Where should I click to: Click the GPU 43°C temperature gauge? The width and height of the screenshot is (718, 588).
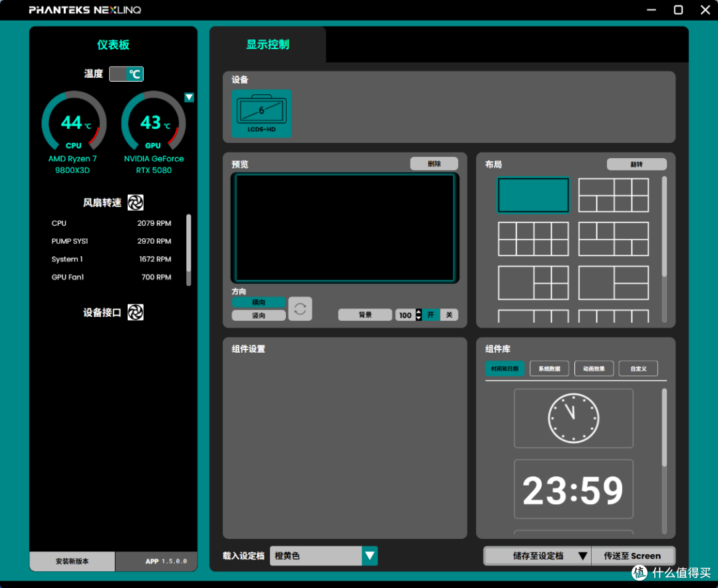click(153, 121)
